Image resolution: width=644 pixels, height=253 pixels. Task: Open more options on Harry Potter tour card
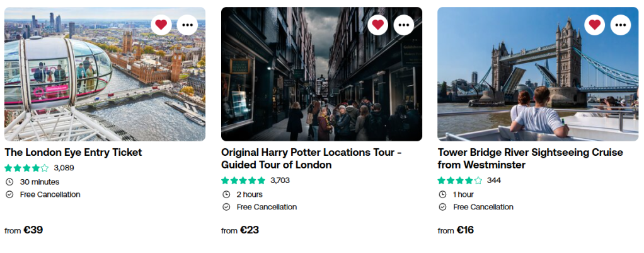tap(404, 25)
